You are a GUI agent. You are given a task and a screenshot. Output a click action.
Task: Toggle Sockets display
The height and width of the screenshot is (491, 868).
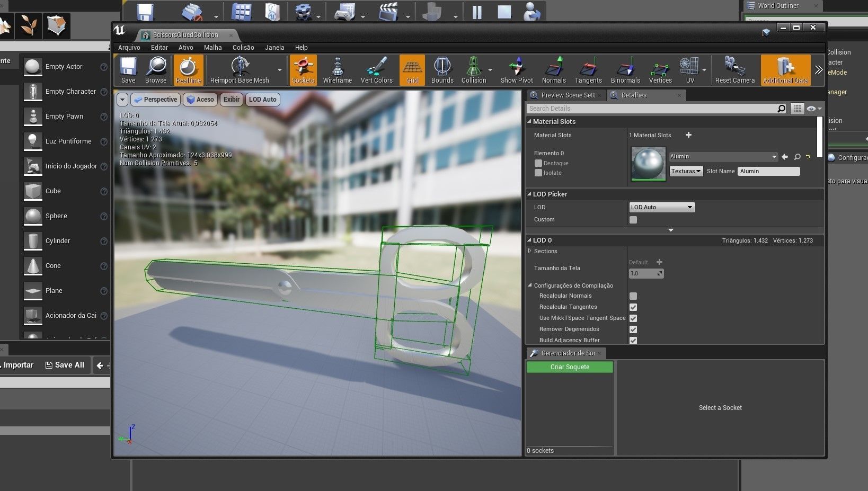pos(303,70)
